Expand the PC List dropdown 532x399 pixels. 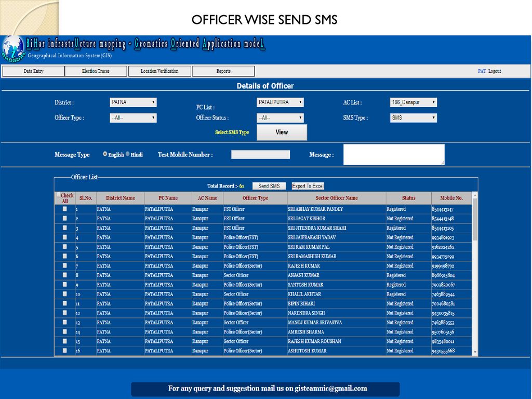[280, 102]
